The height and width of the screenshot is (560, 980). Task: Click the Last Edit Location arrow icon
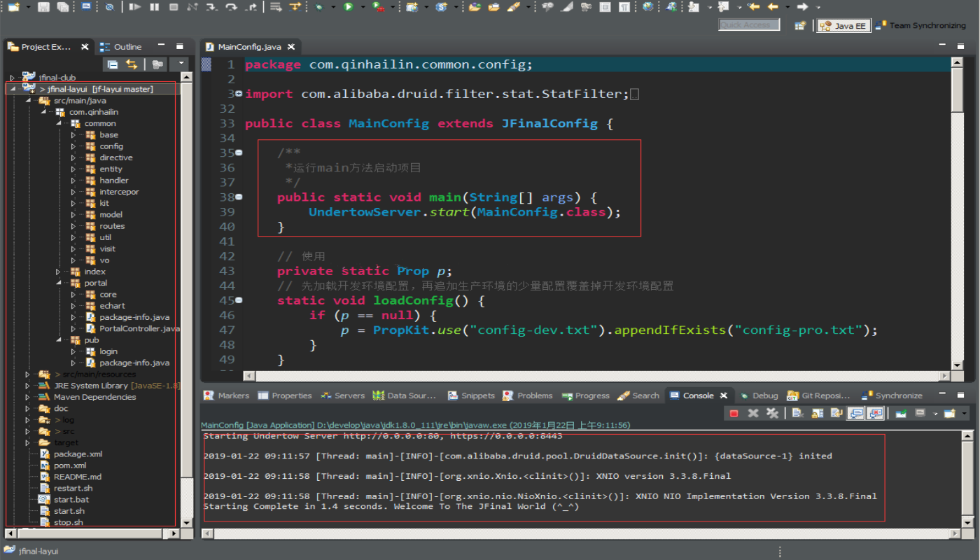coord(754,7)
